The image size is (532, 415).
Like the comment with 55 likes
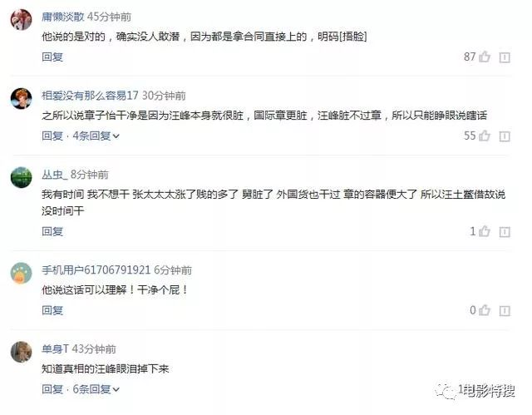(485, 136)
